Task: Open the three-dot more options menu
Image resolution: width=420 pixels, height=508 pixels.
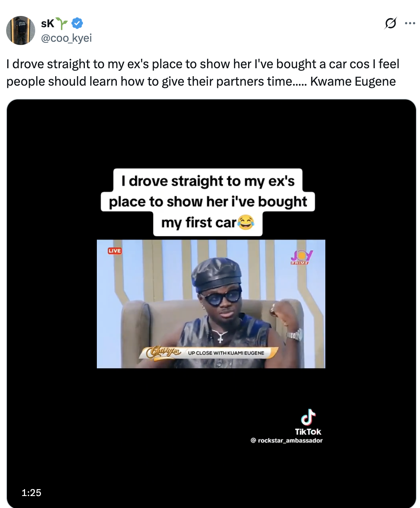Action: tap(410, 24)
